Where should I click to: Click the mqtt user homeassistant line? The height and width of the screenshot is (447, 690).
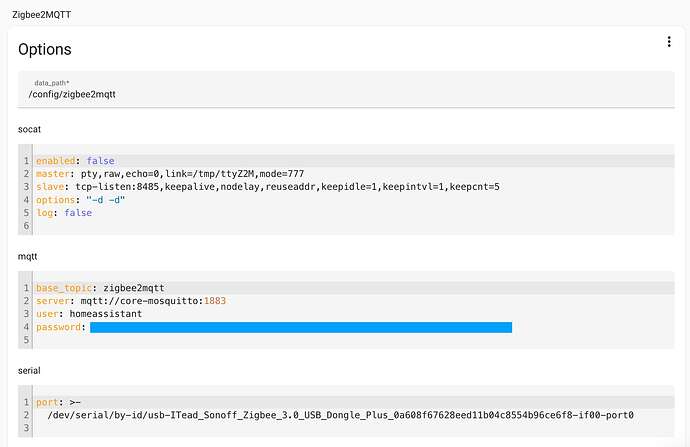click(x=353, y=314)
